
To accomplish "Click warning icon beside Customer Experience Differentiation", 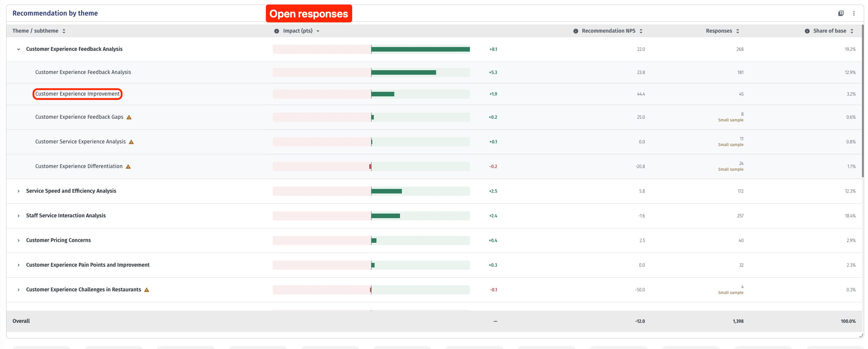I will coord(128,167).
